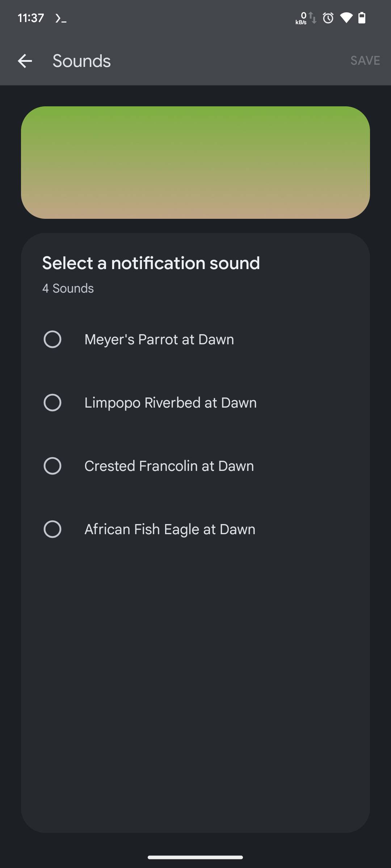
Task: Choose the Limpopo Riverbed at Dawn radio circle
Action: coord(52,403)
